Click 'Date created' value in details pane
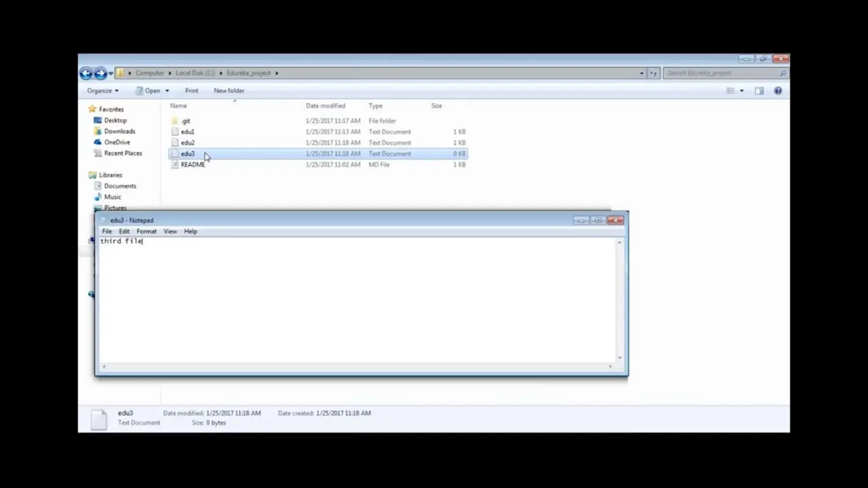This screenshot has height=488, width=868. coord(343,413)
